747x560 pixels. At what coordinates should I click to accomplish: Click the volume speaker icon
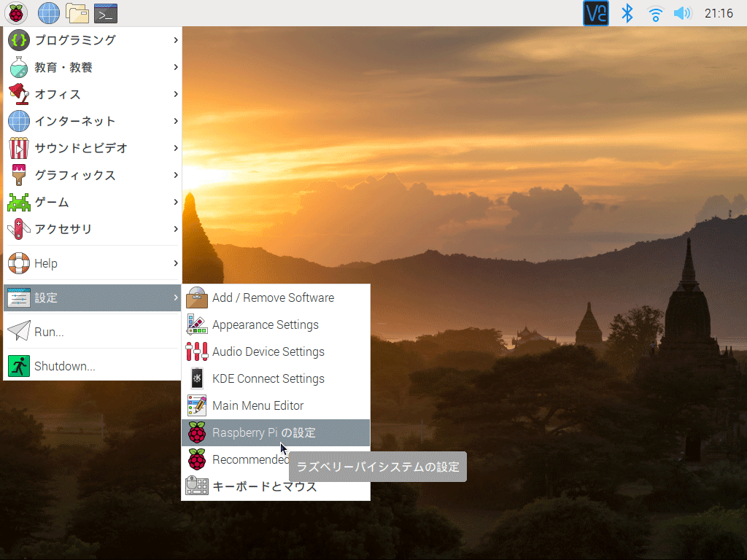[x=682, y=13]
